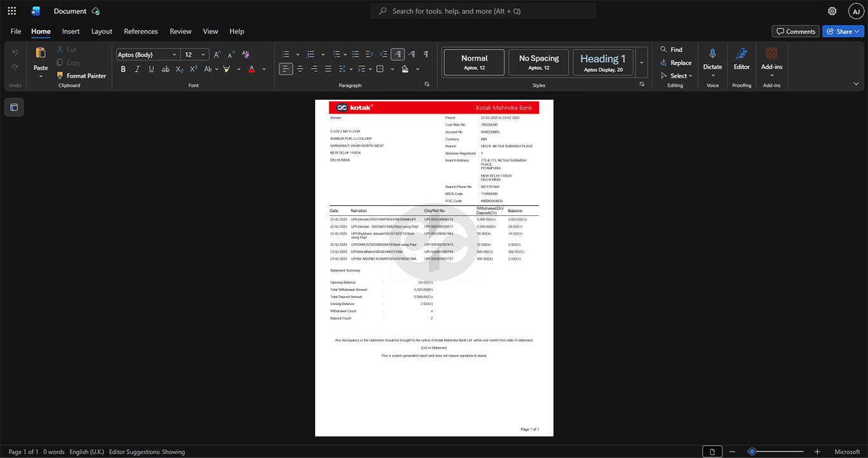Collapse the ribbon with chevron
The height and width of the screenshot is (458, 868).
click(x=857, y=84)
